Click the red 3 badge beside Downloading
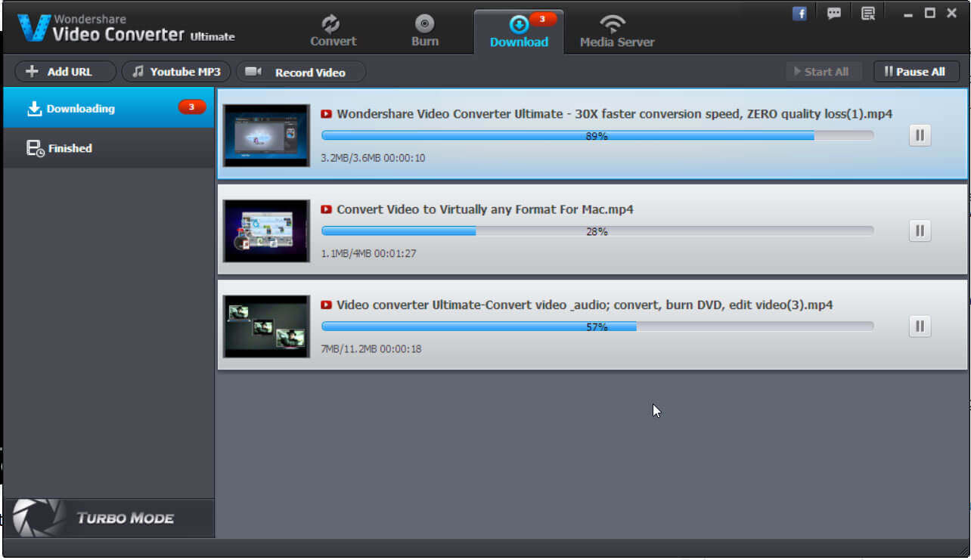Viewport: 971px width, 560px height. pos(192,107)
